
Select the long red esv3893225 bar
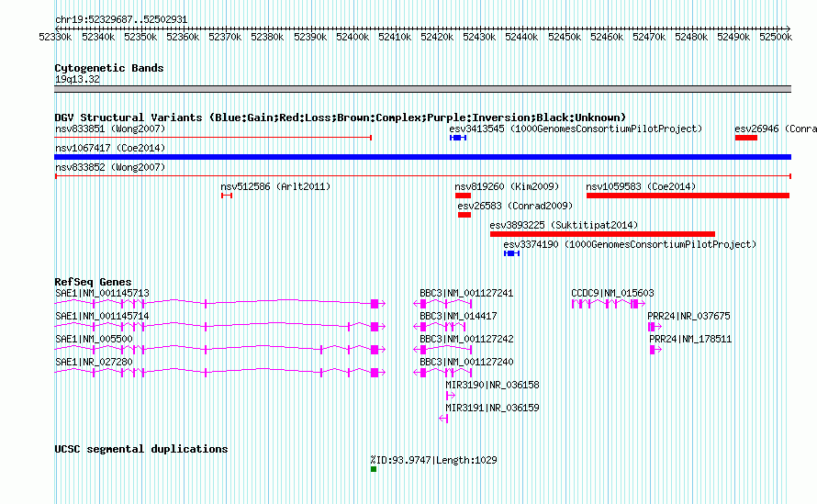(602, 234)
